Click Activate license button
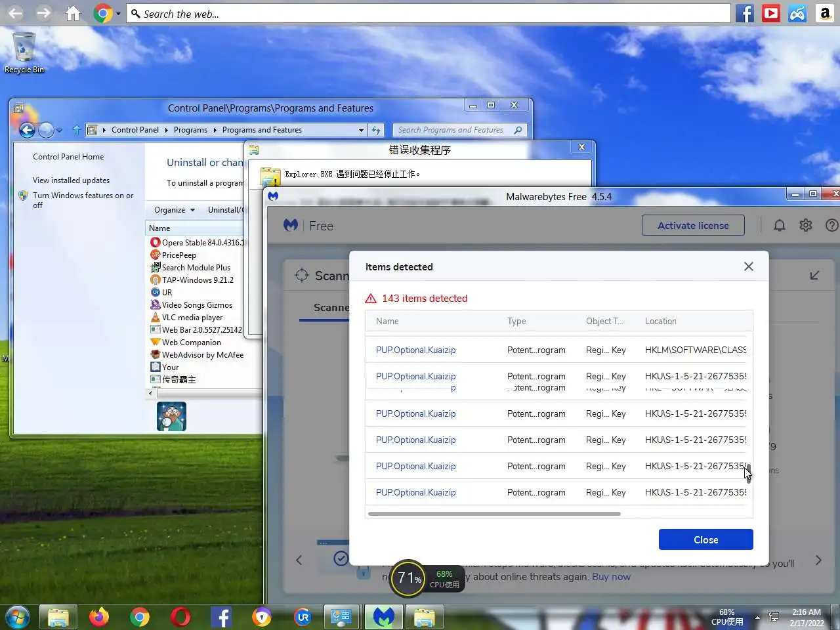 [x=693, y=225]
